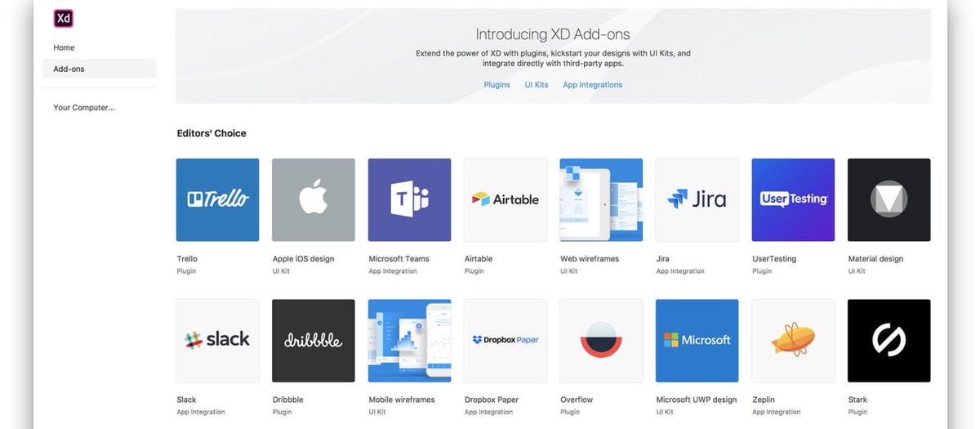Click the 'Web wireframes' name label
The height and width of the screenshot is (429, 980).
point(590,259)
